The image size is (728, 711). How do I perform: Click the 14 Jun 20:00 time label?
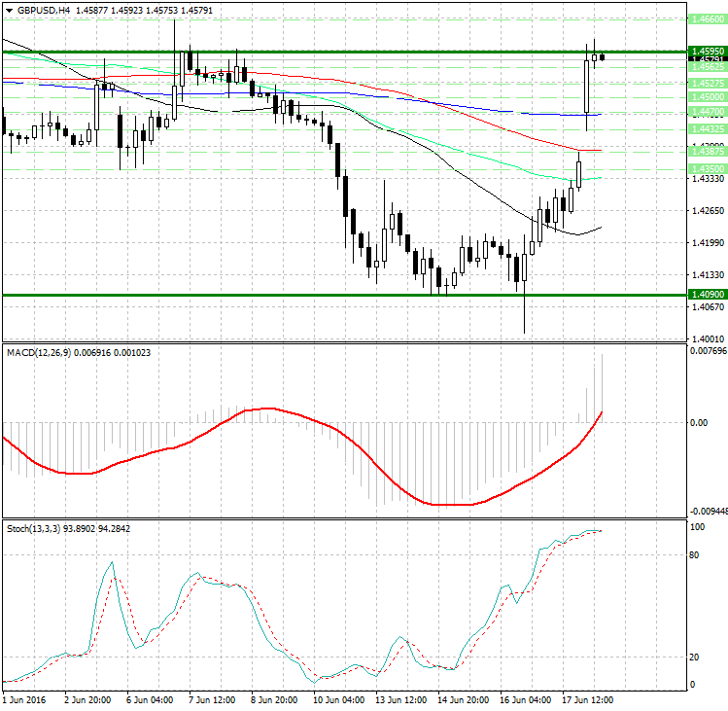pos(463,700)
